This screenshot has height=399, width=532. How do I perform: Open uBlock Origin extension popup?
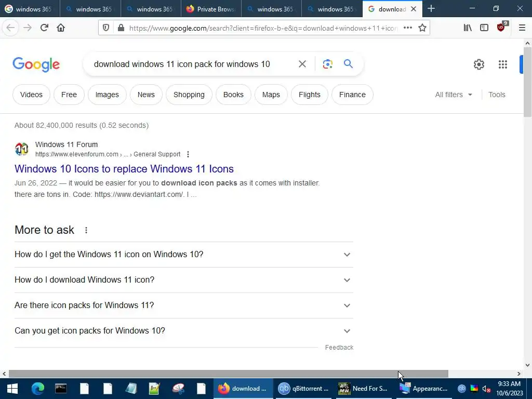pyautogui.click(x=501, y=27)
